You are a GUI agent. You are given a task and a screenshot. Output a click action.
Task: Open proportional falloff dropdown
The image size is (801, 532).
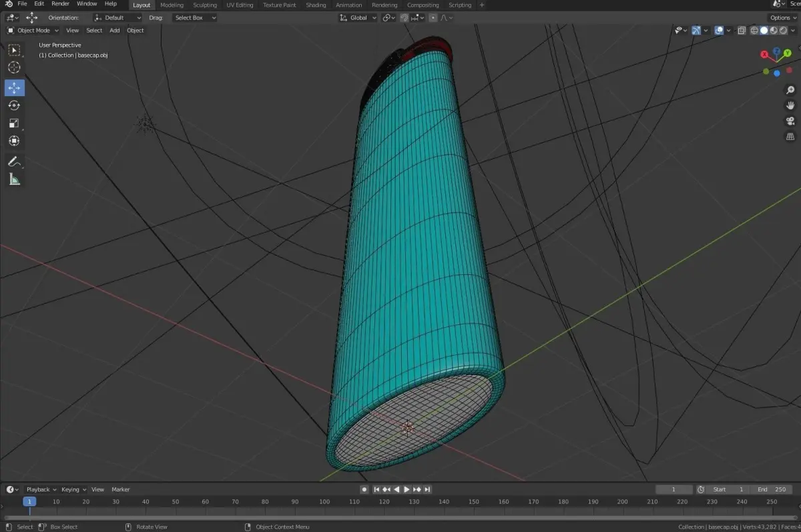click(x=447, y=18)
